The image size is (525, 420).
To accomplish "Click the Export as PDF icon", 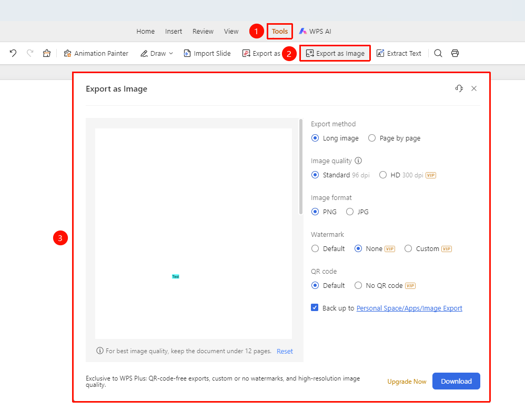I will [246, 54].
